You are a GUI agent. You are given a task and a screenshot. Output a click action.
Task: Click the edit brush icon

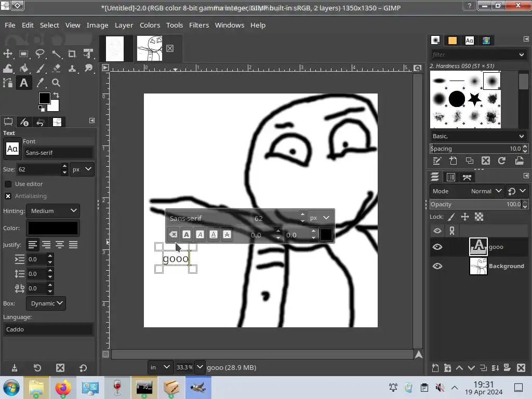[x=436, y=161]
